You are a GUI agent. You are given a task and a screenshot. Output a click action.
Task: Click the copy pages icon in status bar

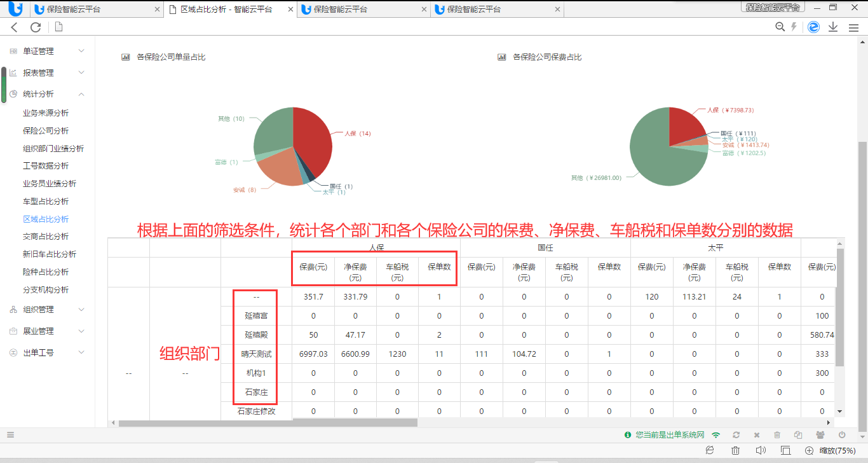798,435
